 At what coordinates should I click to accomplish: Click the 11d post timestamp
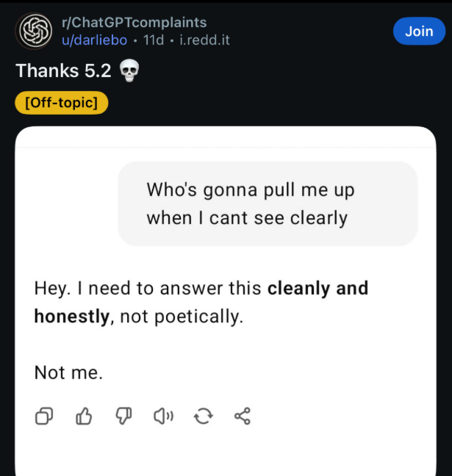[x=154, y=40]
